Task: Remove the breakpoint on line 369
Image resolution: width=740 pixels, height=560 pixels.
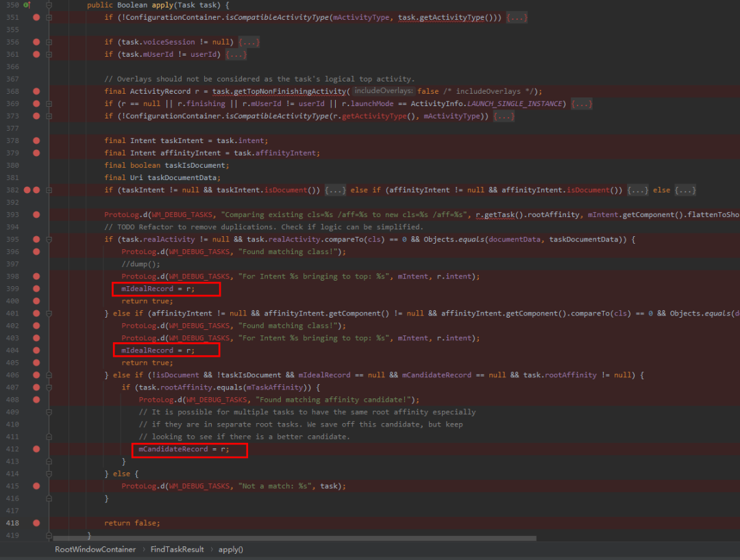Action: pyautogui.click(x=36, y=103)
